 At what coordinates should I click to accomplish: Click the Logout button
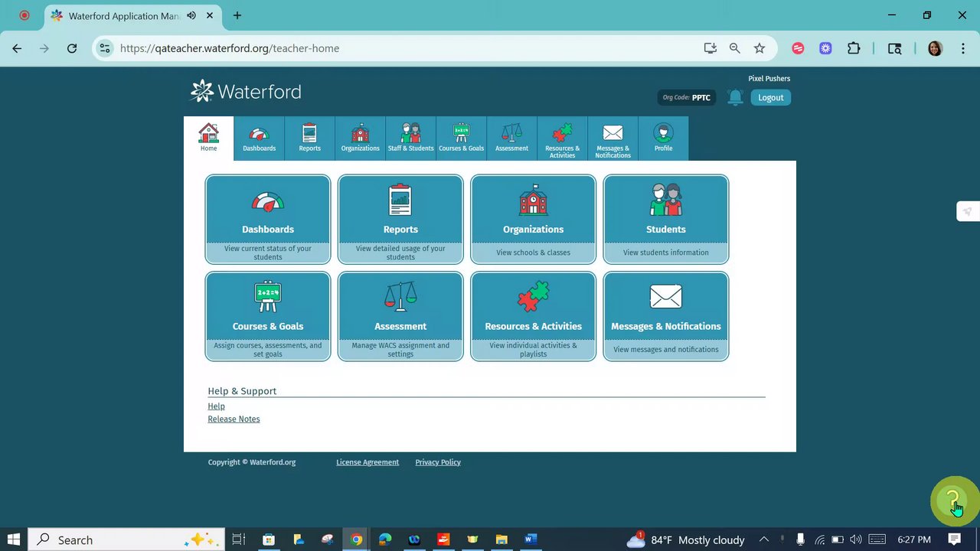pyautogui.click(x=771, y=97)
